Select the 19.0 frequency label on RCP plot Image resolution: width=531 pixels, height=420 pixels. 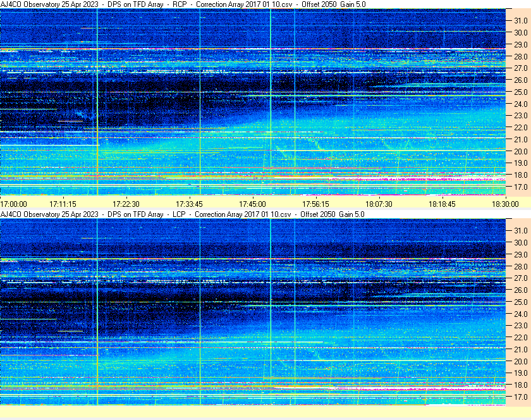(x=521, y=163)
